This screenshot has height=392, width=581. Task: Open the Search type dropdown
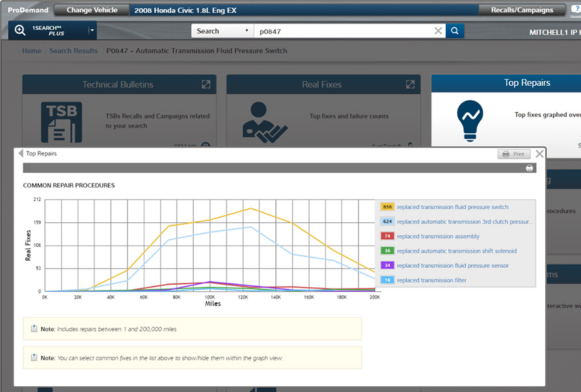click(222, 31)
